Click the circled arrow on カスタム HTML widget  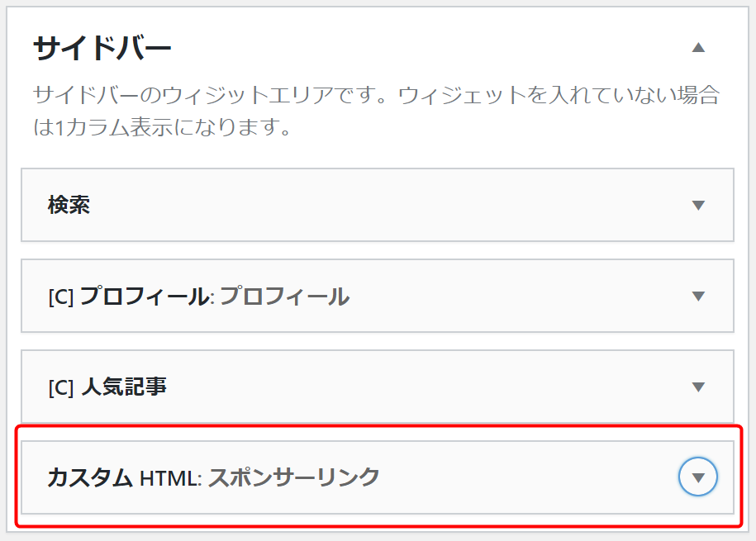click(x=698, y=477)
